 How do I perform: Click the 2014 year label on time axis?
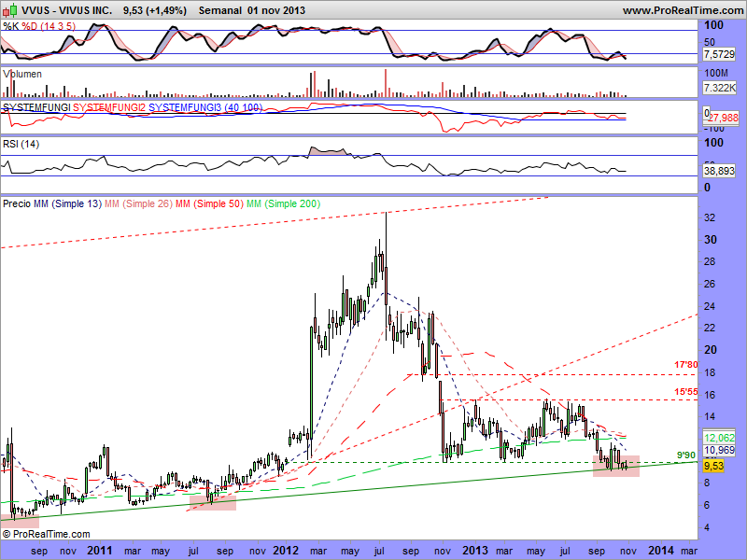coord(661,551)
